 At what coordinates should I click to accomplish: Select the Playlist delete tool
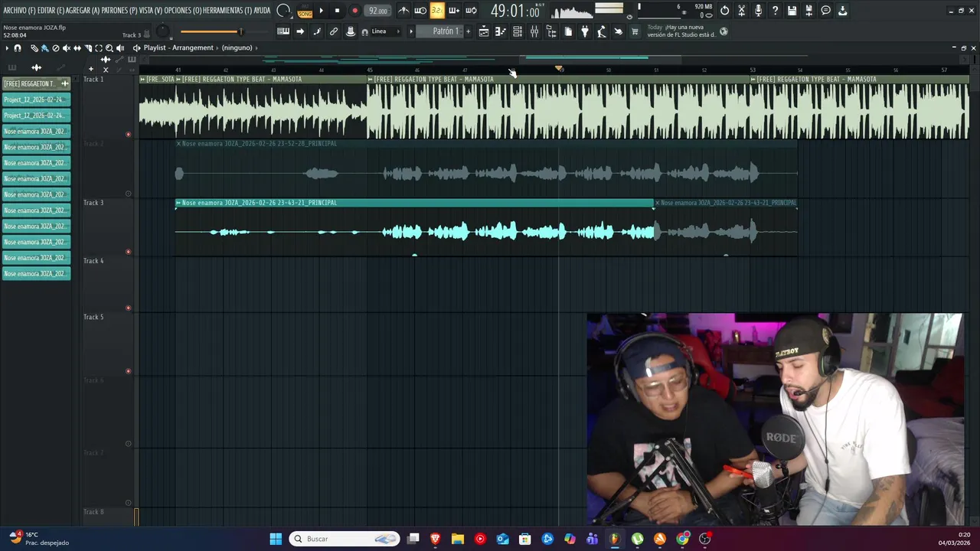(55, 48)
